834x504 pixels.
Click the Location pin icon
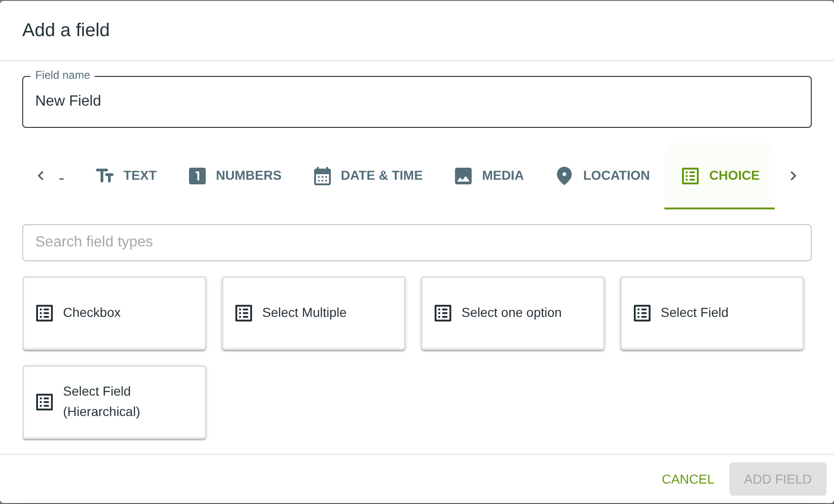click(x=564, y=176)
